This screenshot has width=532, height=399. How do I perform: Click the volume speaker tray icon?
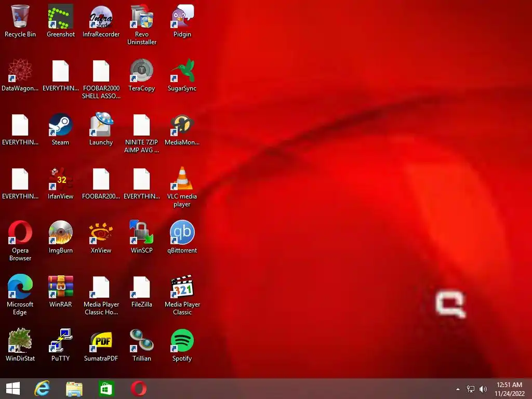[483, 389]
